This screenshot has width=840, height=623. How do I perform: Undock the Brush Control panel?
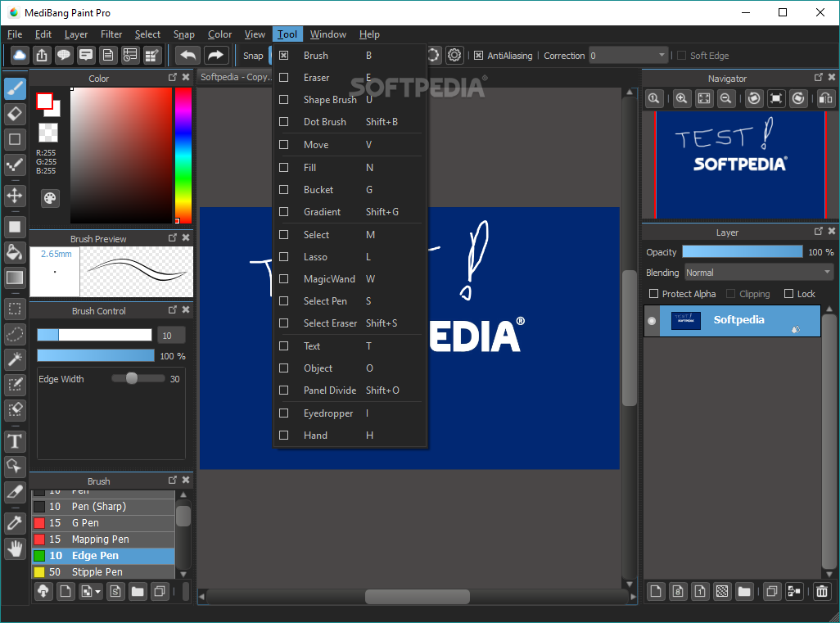click(x=173, y=310)
